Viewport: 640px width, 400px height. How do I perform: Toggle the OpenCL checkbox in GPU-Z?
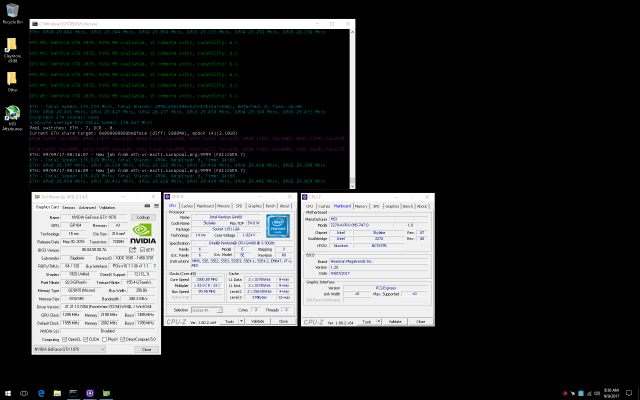pos(63,339)
